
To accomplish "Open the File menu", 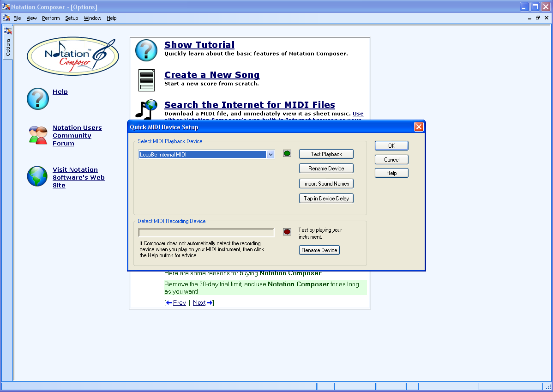I will [x=17, y=18].
